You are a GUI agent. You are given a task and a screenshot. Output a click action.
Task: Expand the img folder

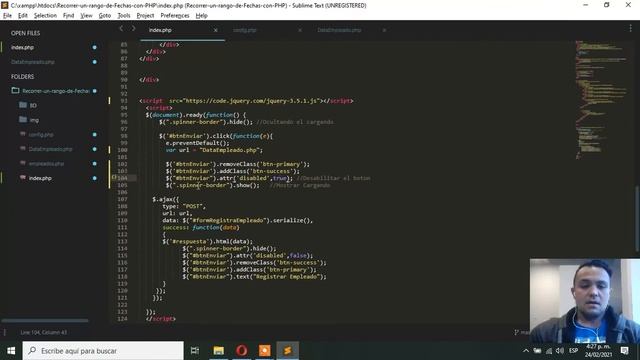point(34,120)
